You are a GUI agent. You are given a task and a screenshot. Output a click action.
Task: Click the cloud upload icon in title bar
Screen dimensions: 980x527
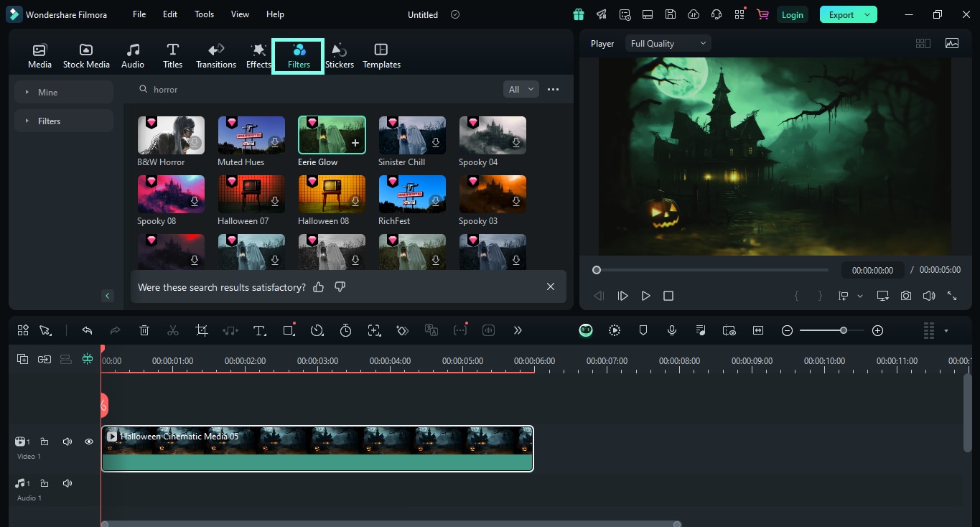coord(693,14)
